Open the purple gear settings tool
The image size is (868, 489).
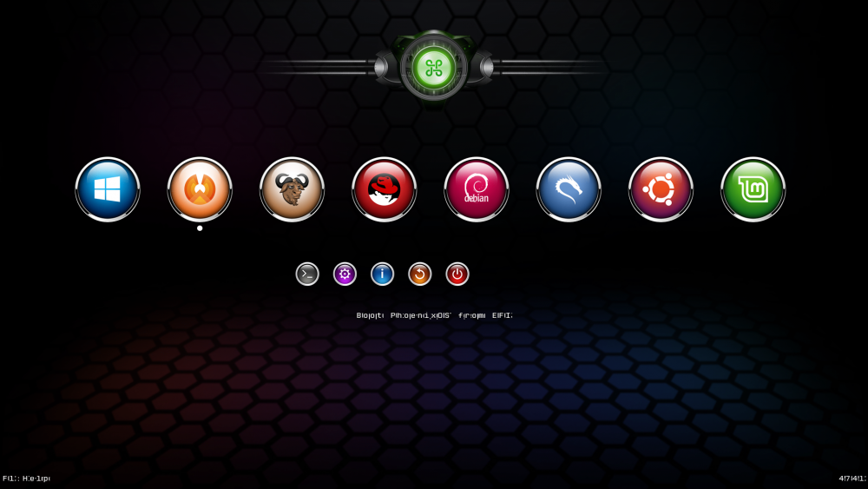point(345,274)
